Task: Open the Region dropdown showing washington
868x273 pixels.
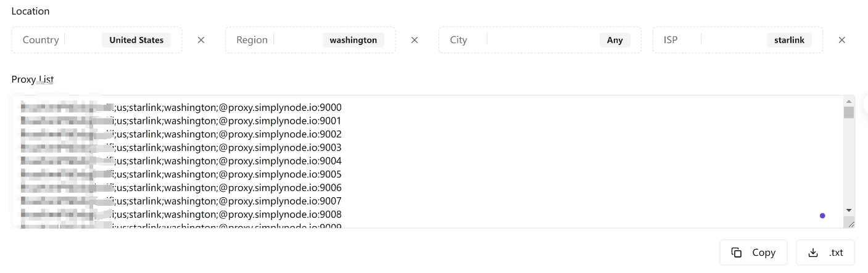Action: point(310,40)
